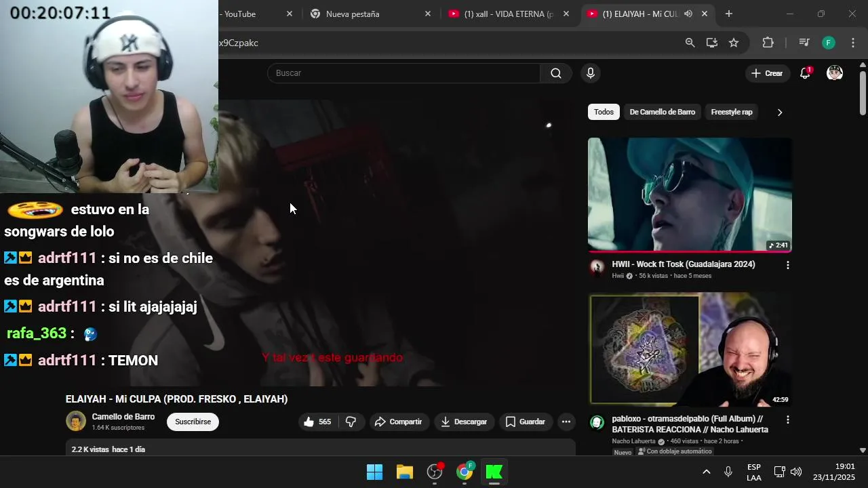The width and height of the screenshot is (868, 488).
Task: Open pabloxo - otramasdelpablo video title
Action: 690,424
